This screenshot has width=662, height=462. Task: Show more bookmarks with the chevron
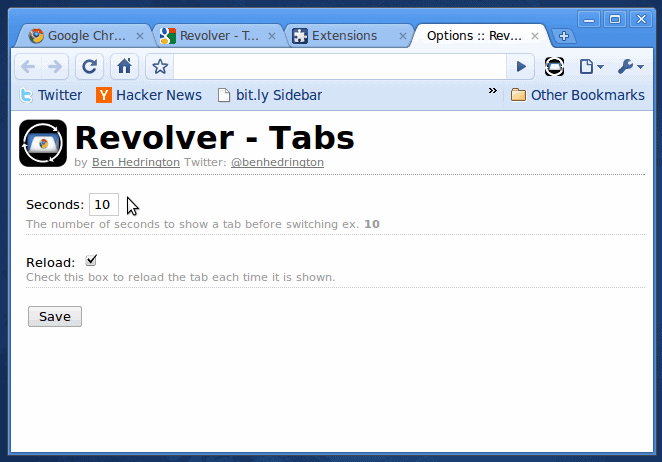click(x=492, y=91)
